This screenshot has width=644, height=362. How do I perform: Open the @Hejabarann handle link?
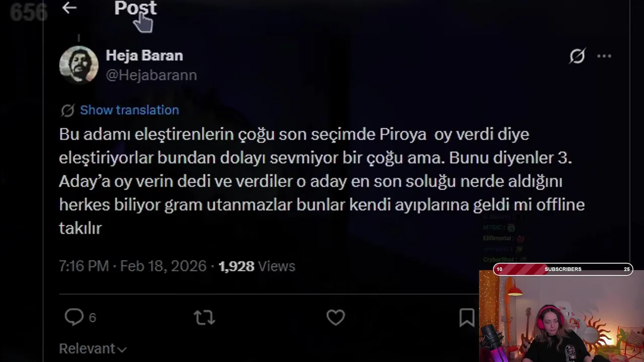151,75
